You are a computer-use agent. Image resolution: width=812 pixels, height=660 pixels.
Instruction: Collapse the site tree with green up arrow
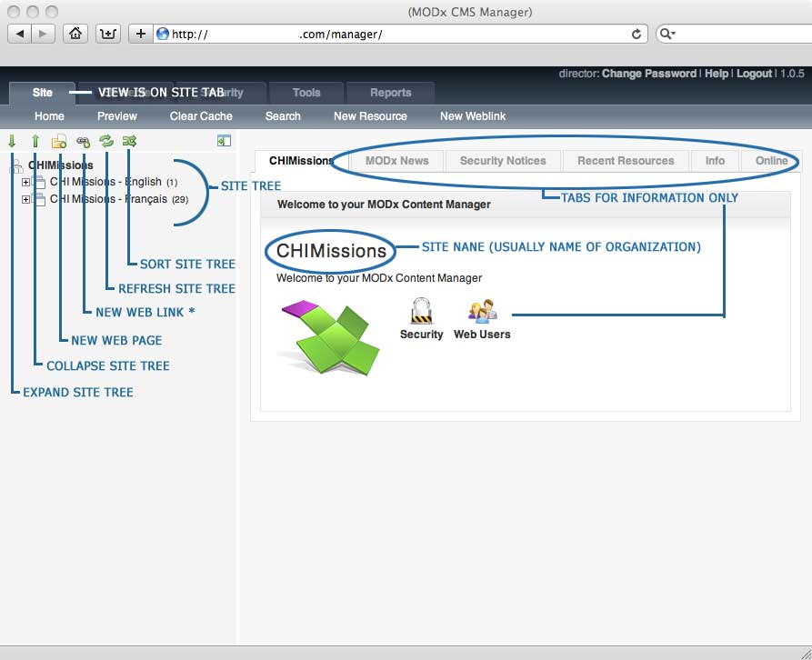pos(35,141)
